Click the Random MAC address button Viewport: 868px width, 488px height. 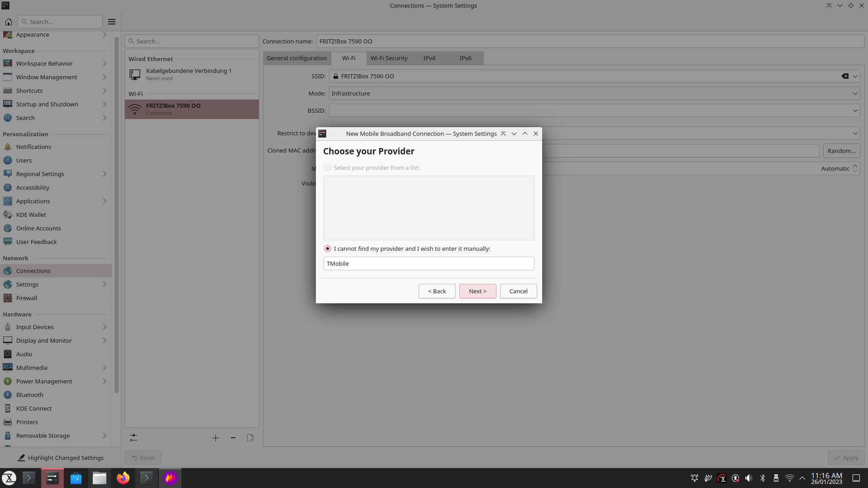coord(841,151)
